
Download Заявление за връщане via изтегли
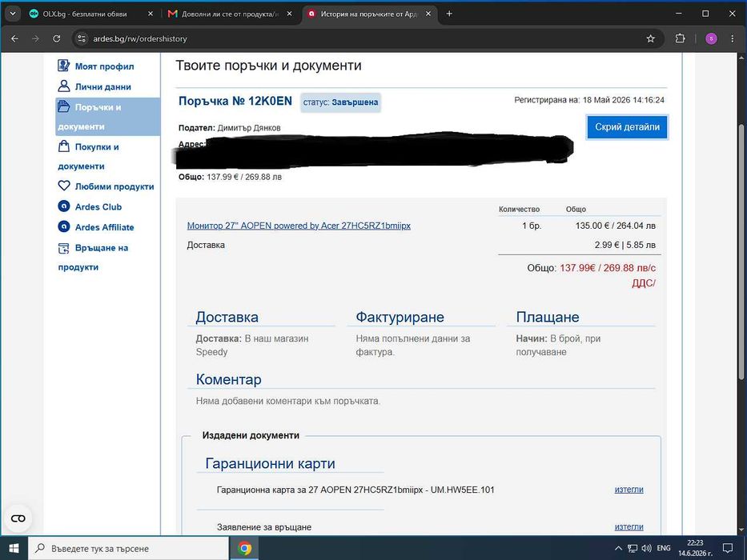click(629, 526)
